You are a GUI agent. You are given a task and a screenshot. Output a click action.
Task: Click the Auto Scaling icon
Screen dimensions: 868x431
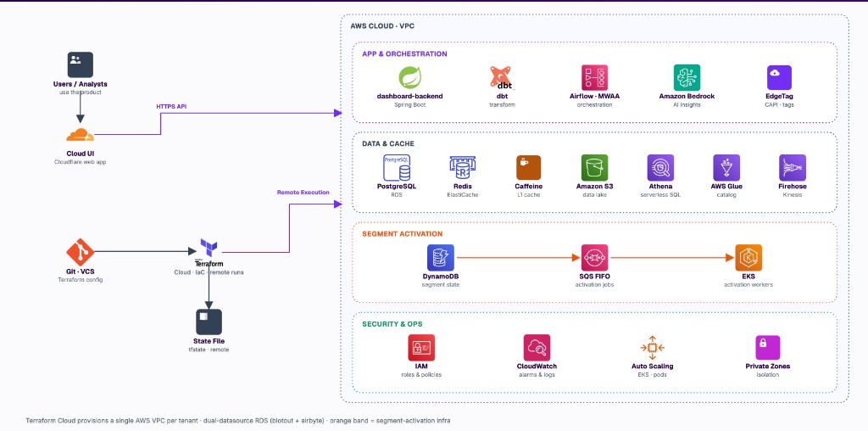pyautogui.click(x=652, y=348)
